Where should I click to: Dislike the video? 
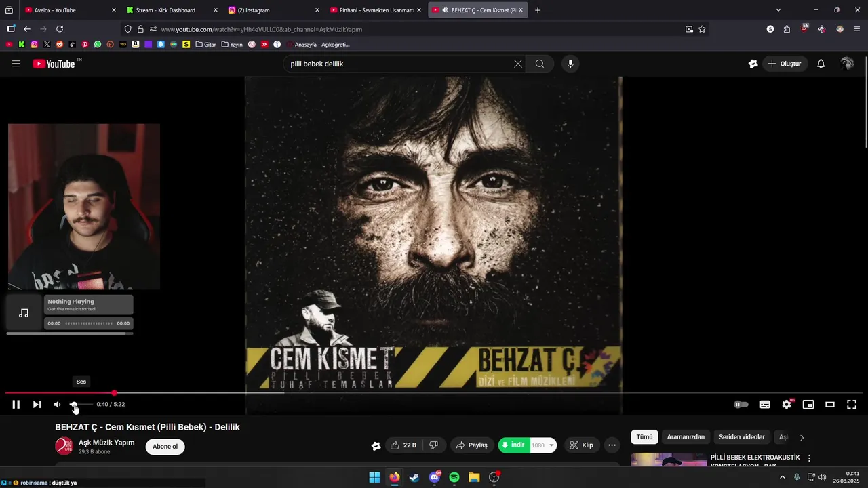(x=434, y=445)
